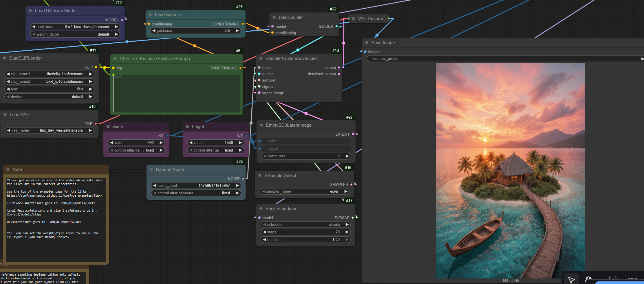Collapse the Load Diffusion Model node
This screenshot has width=644, height=284.
click(30, 11)
